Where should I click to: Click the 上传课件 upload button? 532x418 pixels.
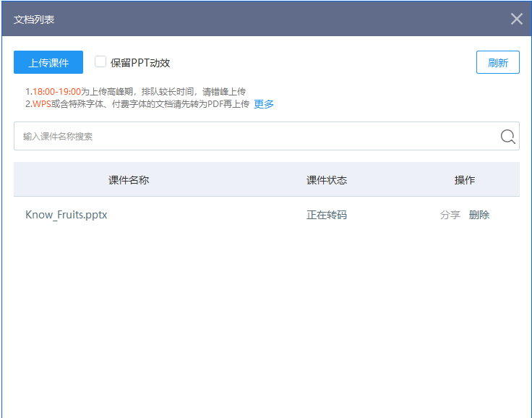coord(48,62)
